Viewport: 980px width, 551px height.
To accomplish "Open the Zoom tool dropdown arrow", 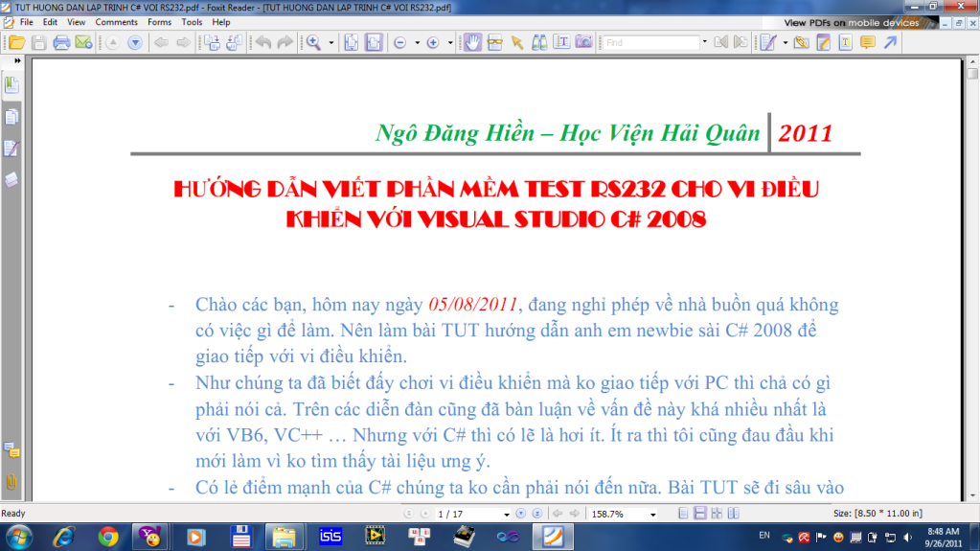I will tap(331, 42).
